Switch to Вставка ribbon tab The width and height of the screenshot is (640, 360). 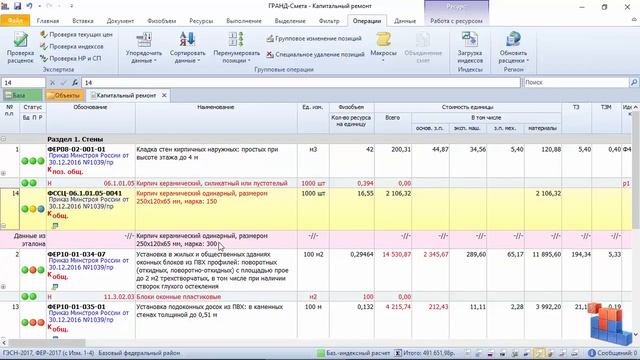click(x=83, y=21)
